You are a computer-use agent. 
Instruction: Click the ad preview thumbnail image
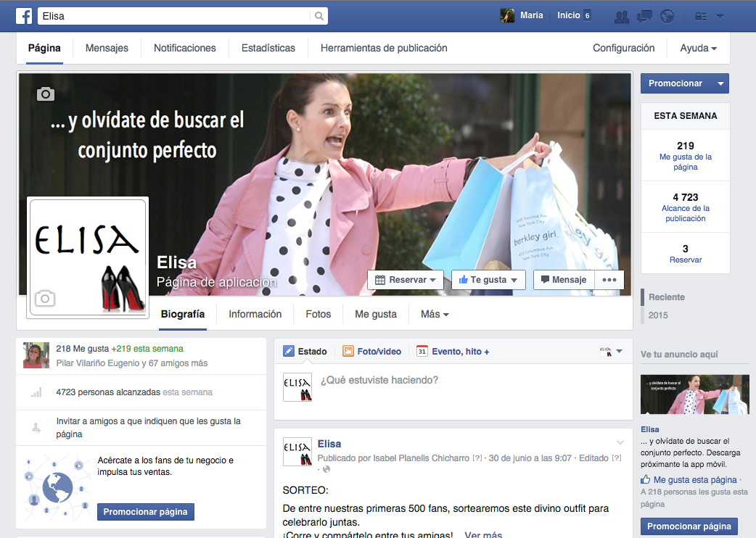[x=695, y=394]
